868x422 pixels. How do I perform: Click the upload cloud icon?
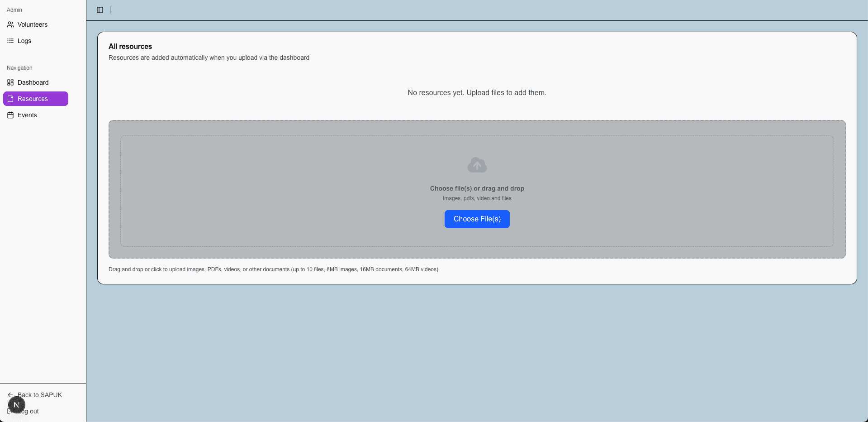click(477, 165)
